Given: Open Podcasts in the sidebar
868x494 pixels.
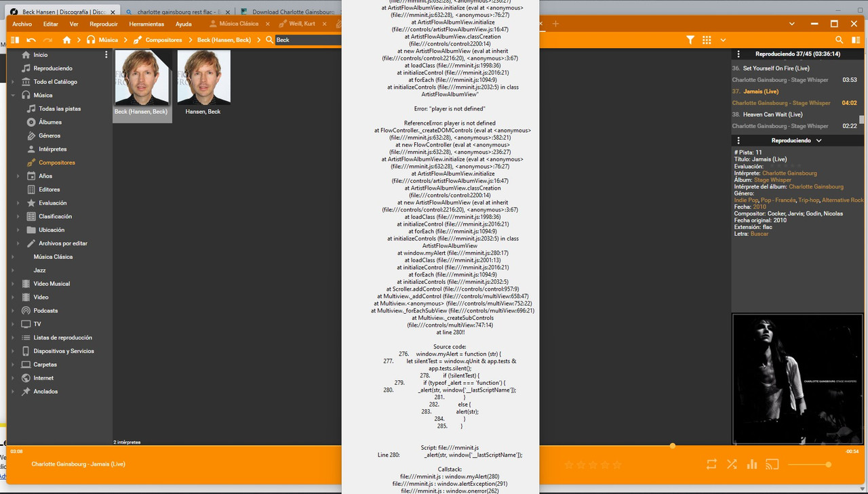Looking at the screenshot, I should [45, 310].
